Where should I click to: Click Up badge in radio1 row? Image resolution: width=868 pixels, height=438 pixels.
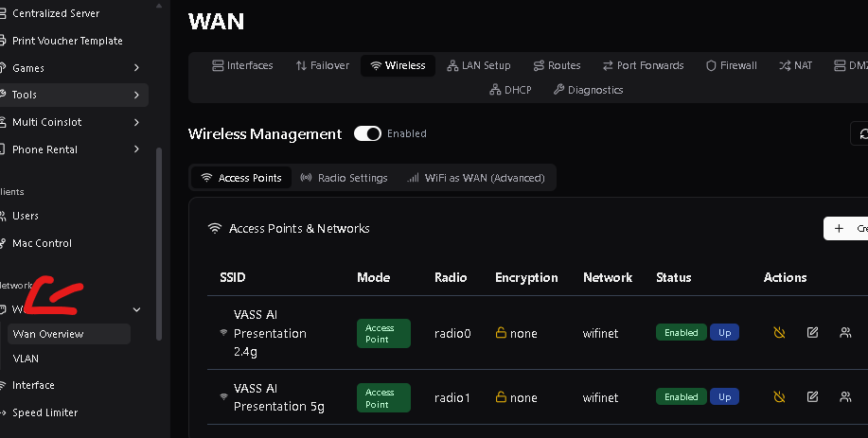[724, 397]
